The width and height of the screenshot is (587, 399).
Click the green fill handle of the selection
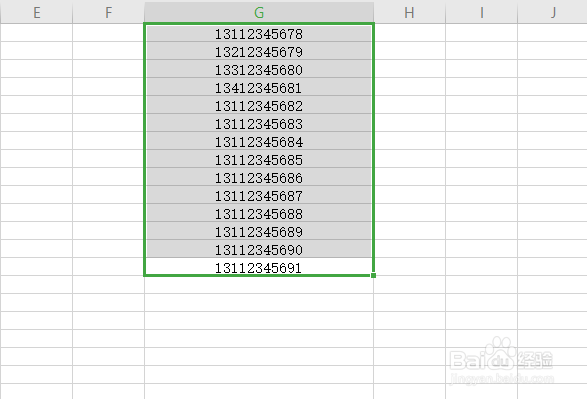pyautogui.click(x=373, y=275)
